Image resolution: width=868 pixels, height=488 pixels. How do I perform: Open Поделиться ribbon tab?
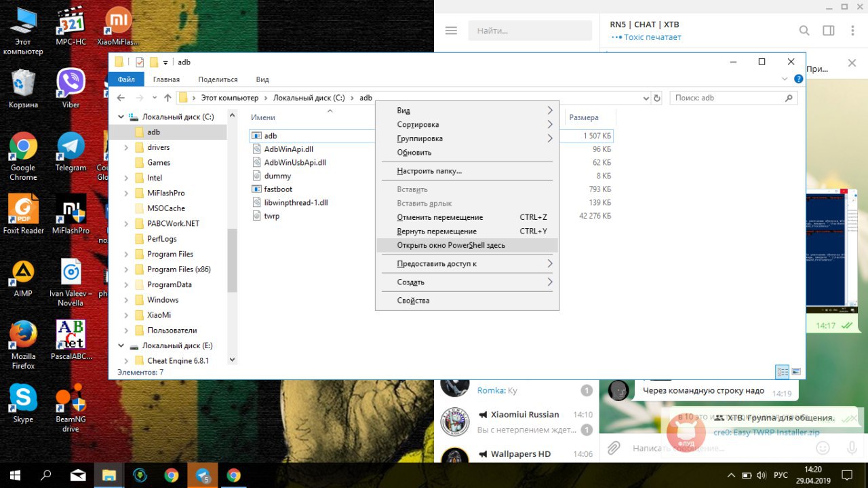tap(218, 79)
